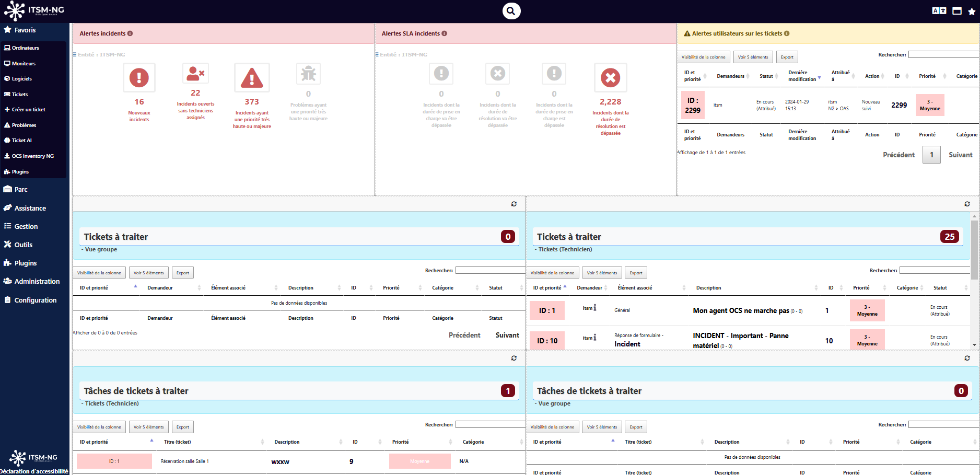Open the language switcher icon
Image resolution: width=980 pixels, height=475 pixels.
tap(939, 10)
